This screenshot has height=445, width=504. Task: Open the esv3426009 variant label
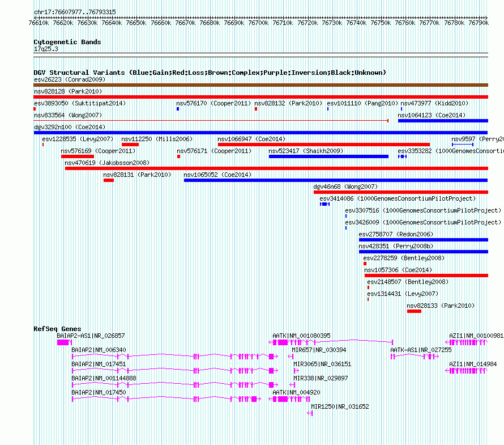[423, 222]
